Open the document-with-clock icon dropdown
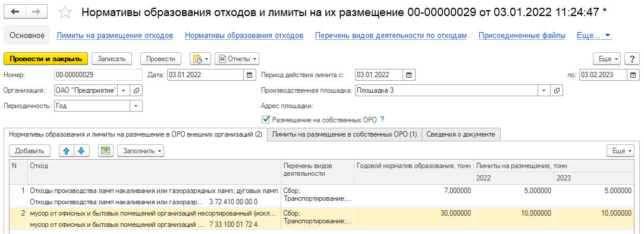 pos(200,59)
